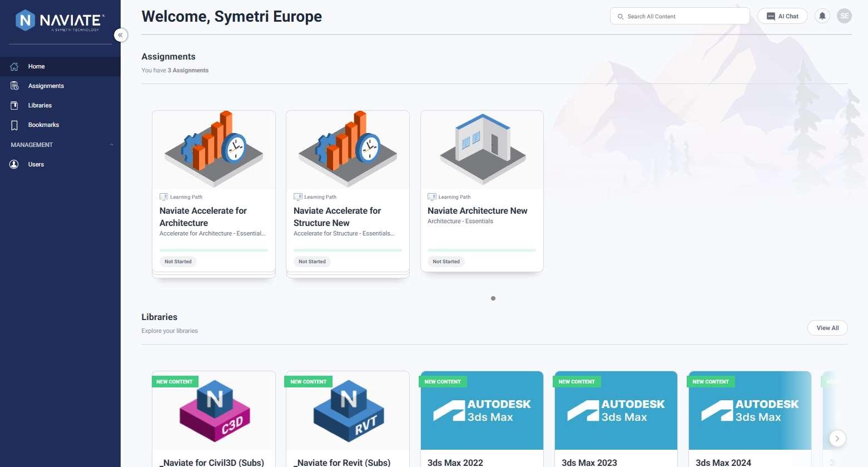The image size is (868, 467).
Task: Click 'Accelerate for Architecture - Essential...' subtitle
Action: [212, 233]
